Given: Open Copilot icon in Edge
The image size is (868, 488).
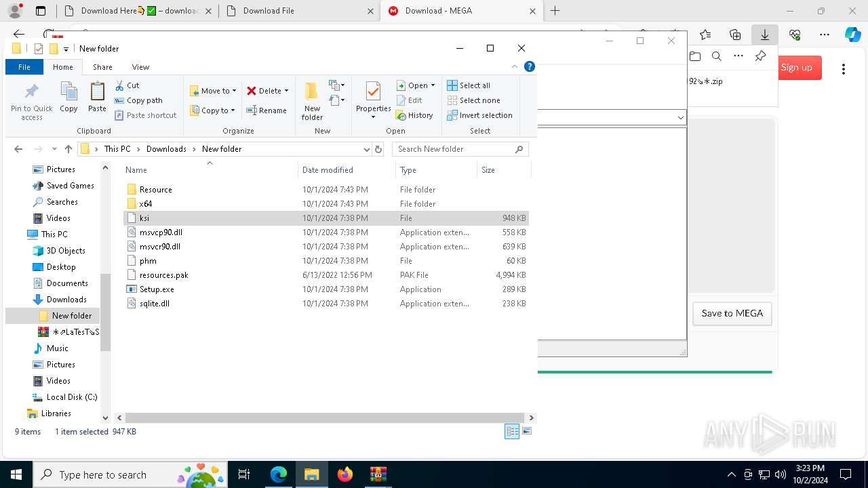Looking at the screenshot, I should [852, 35].
